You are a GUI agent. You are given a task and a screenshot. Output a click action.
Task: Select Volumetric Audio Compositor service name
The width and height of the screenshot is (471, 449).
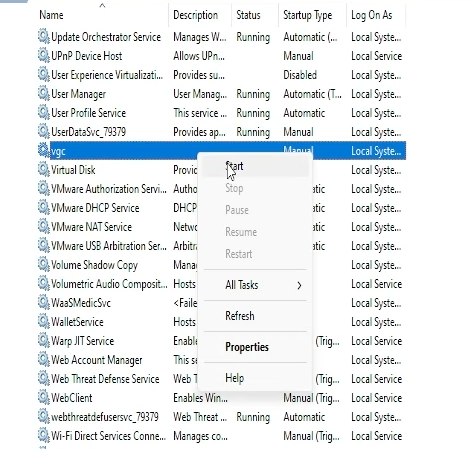click(109, 284)
